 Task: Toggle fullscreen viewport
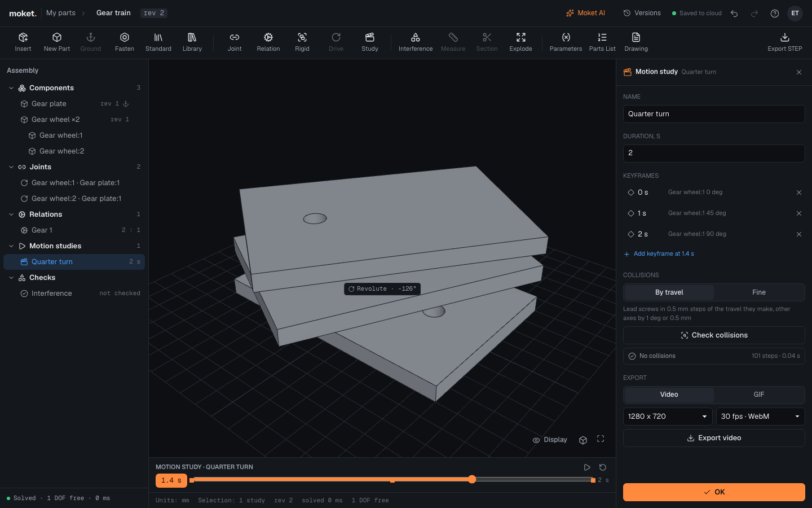click(x=601, y=439)
